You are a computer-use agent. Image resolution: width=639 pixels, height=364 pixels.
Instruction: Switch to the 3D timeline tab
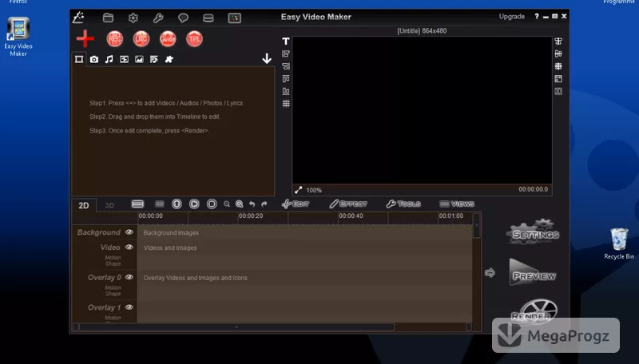(109, 205)
